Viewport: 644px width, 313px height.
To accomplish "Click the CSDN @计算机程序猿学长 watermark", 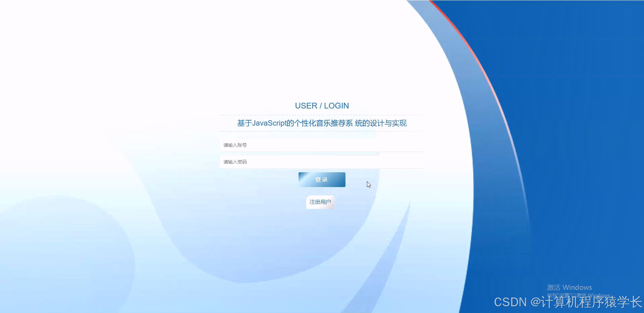I will pyautogui.click(x=567, y=303).
